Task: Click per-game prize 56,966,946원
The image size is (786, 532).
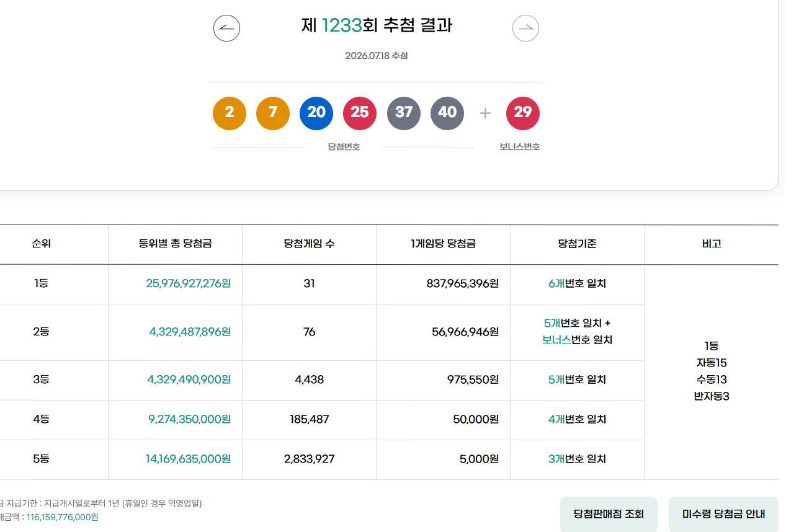Action: 465,332
